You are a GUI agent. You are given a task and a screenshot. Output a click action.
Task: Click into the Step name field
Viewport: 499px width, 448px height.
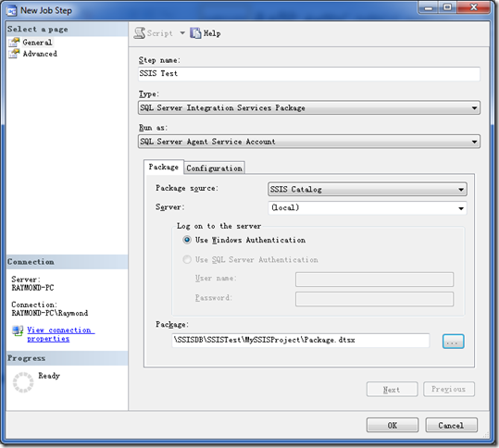point(309,74)
